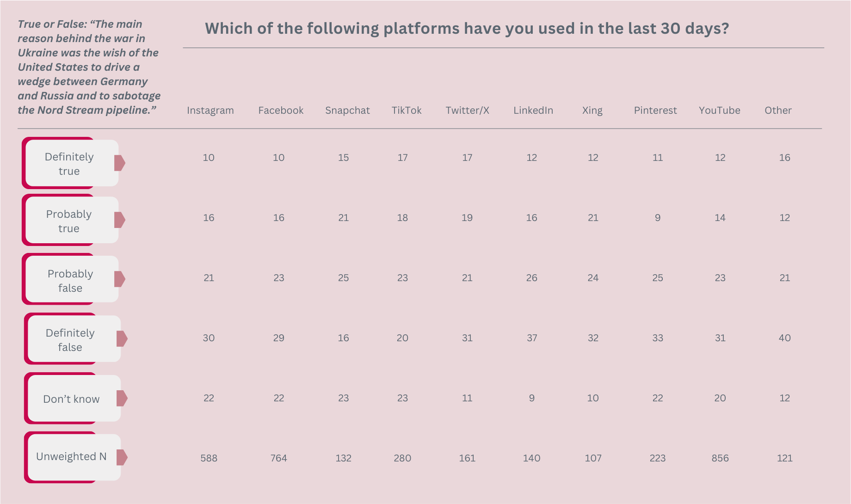Click Facebook's Unweighted N value 764
Viewport: 851px width, 504px height.
click(279, 458)
